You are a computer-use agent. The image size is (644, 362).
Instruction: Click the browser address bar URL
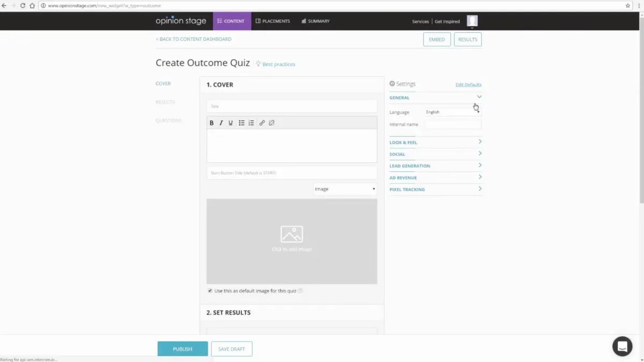coord(104,5)
